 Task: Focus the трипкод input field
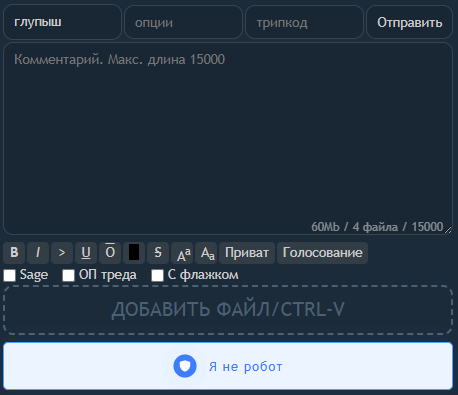[x=304, y=22]
